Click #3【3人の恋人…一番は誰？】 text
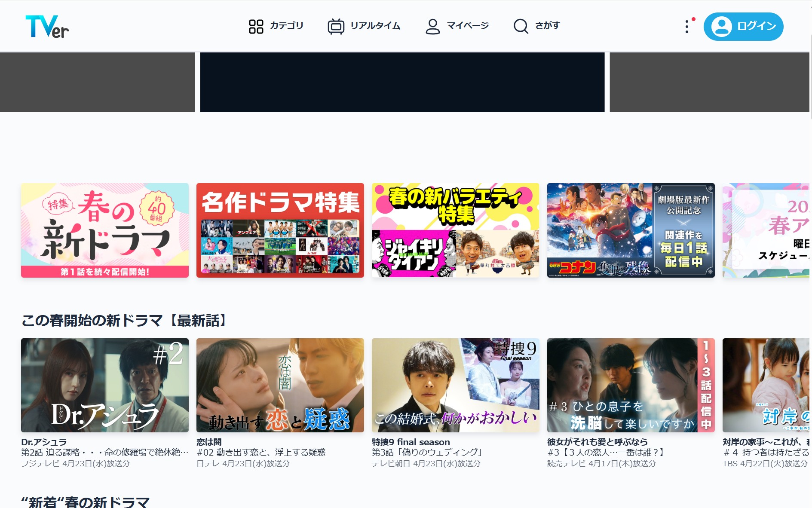The height and width of the screenshot is (508, 812). [x=607, y=452]
